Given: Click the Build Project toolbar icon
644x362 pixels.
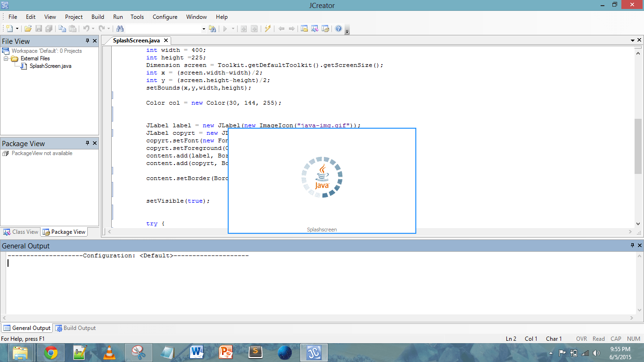Looking at the screenshot, I should pos(254,29).
